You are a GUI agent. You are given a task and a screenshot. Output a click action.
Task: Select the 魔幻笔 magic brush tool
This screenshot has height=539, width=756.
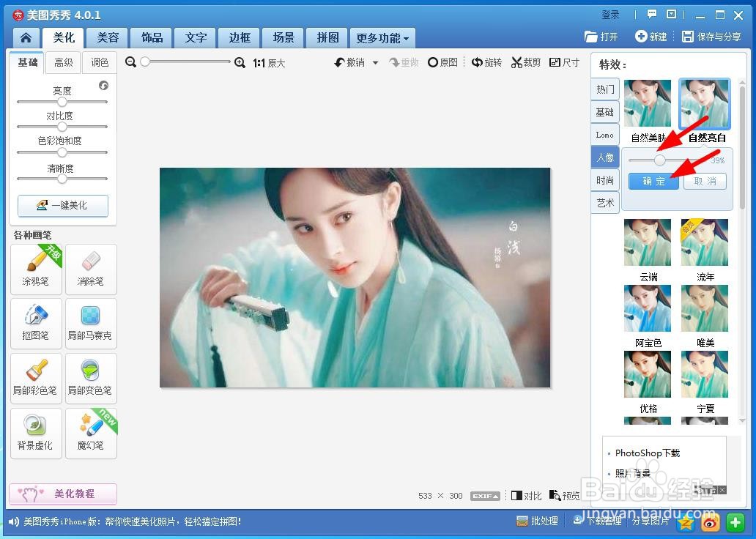coord(91,434)
